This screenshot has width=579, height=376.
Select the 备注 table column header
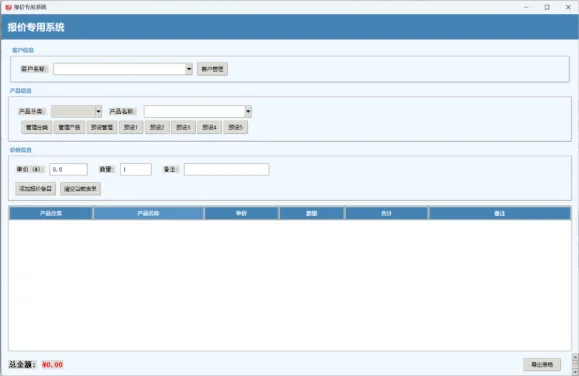coord(500,213)
